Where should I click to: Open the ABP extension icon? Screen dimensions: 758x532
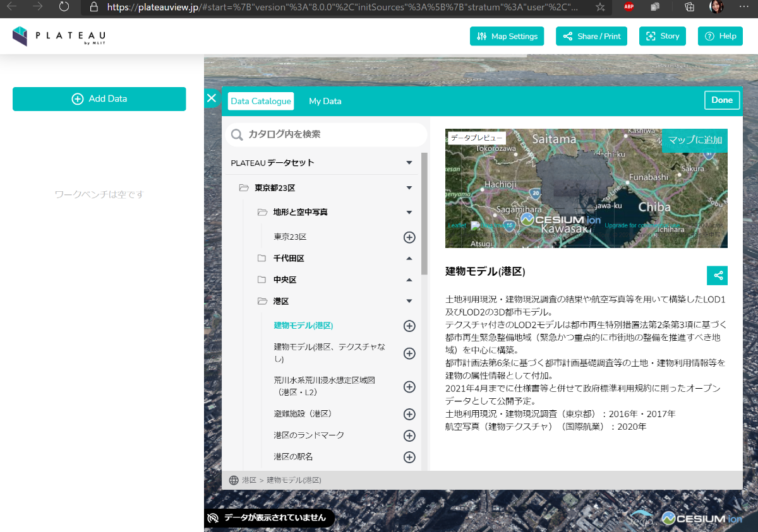pos(629,7)
